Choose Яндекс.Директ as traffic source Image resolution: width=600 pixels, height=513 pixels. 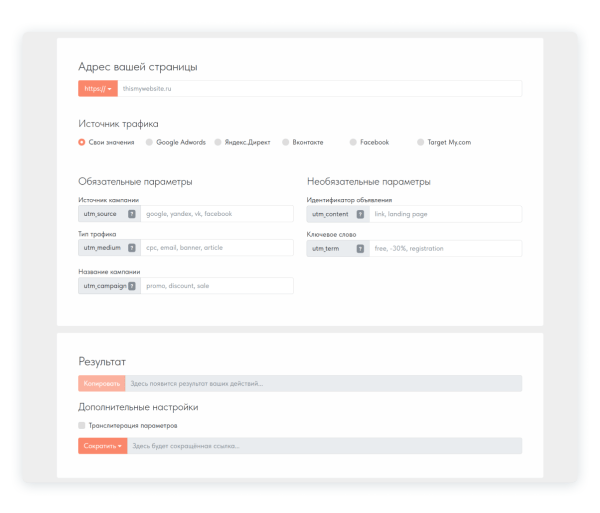[x=218, y=142]
